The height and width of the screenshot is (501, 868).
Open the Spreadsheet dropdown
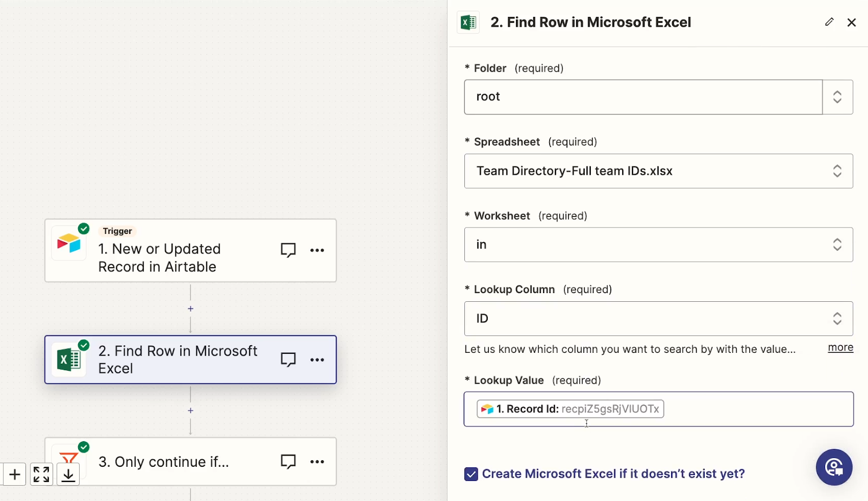point(659,171)
